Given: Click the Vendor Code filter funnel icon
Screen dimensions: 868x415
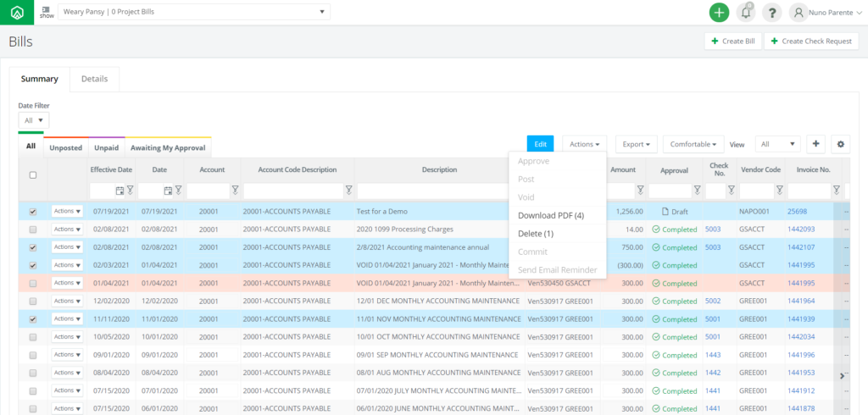Looking at the screenshot, I should click(x=780, y=191).
